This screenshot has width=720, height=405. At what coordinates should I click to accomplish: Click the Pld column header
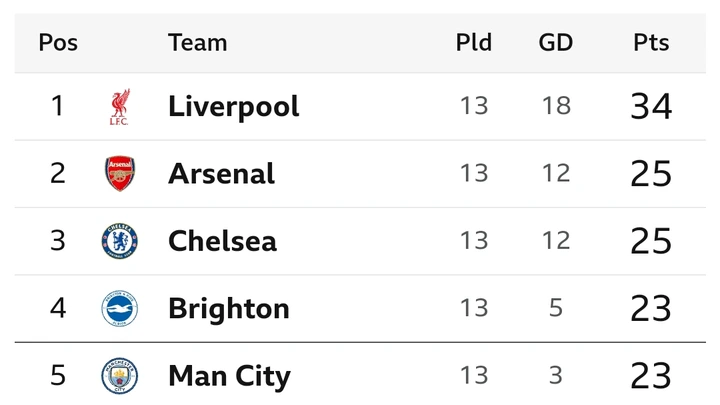[473, 42]
